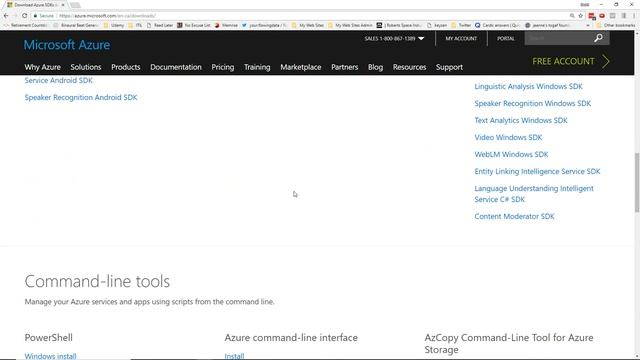Open Entity Linking Intelligence Service SDK link
This screenshot has width=640, height=360.
coord(537,171)
